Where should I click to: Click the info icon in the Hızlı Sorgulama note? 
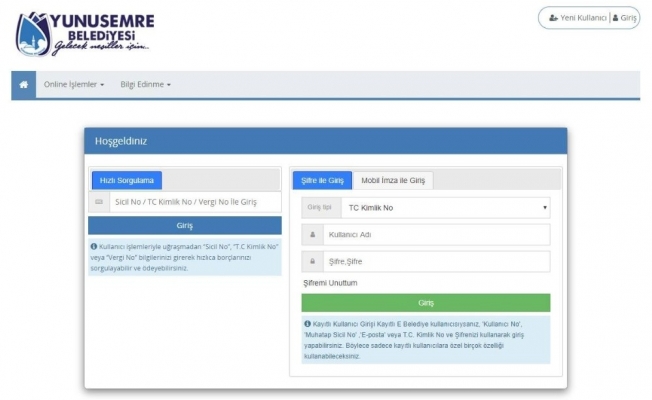(x=94, y=246)
